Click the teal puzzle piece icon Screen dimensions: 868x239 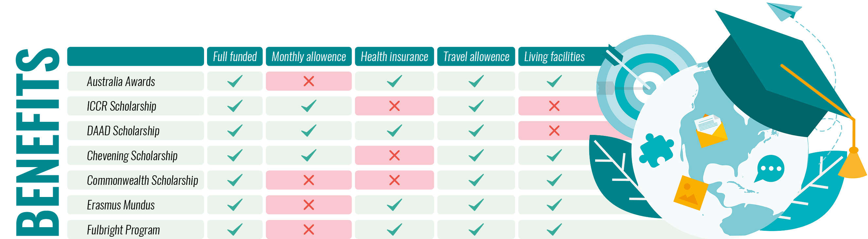tap(656, 151)
